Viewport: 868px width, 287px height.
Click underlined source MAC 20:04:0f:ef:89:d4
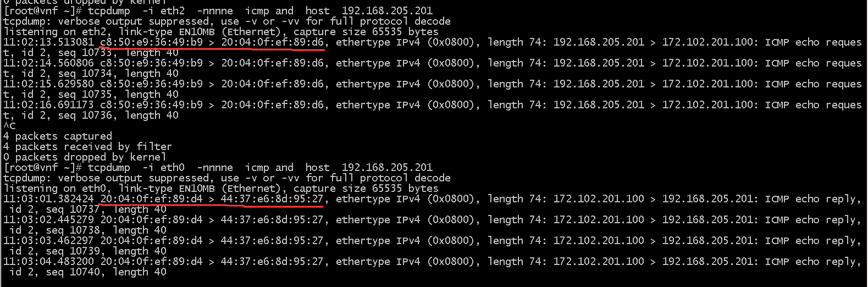click(x=151, y=198)
